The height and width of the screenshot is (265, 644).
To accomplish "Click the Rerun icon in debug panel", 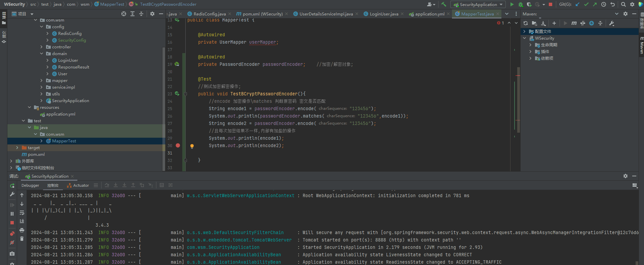I will point(12,185).
